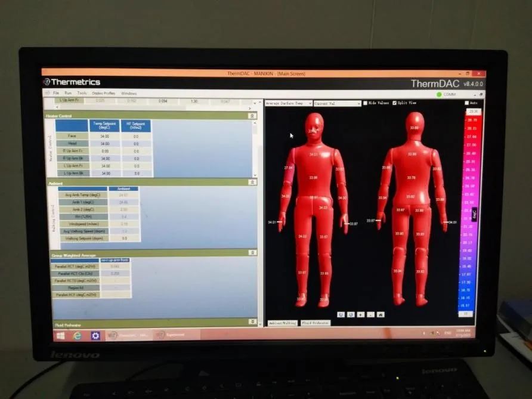
Task: Open Average Surface Temp dropdown
Action: (x=289, y=103)
